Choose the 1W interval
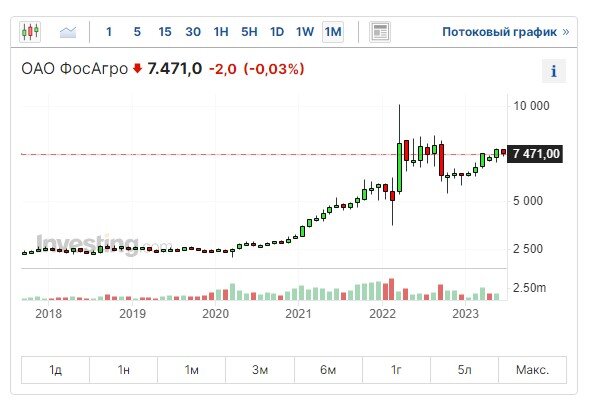This screenshot has width=590, height=407. coord(304,32)
